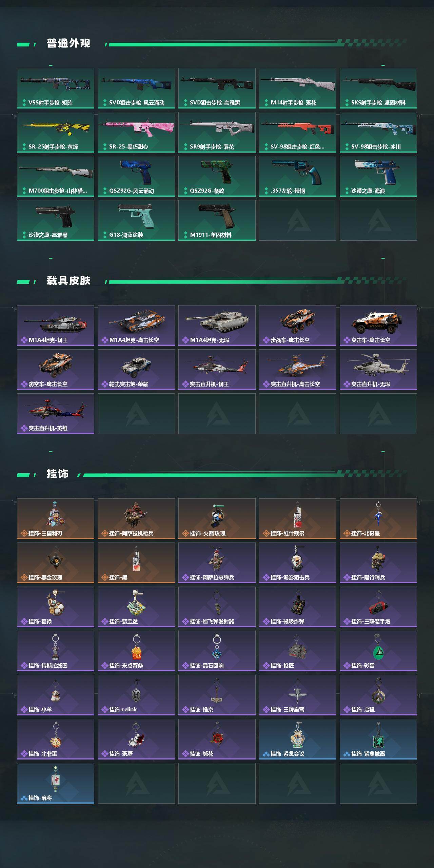
Task: Click the 普通外观 section header
Action: click(x=68, y=43)
